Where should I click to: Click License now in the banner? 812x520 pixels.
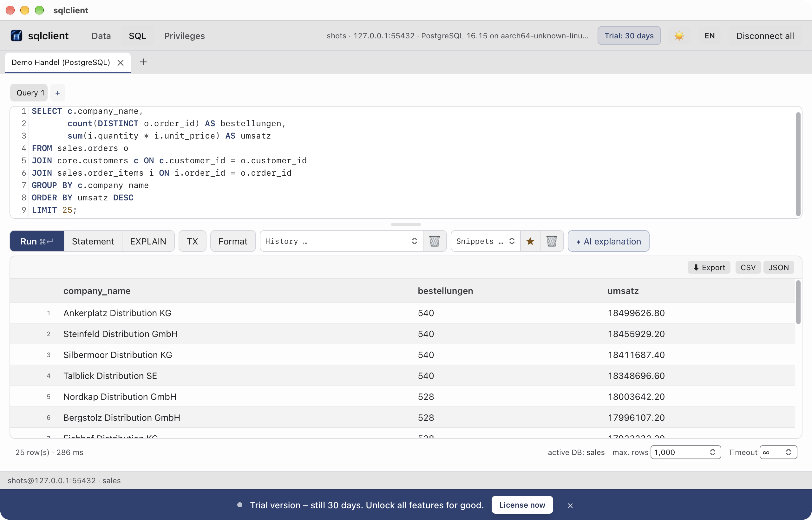[522, 505]
